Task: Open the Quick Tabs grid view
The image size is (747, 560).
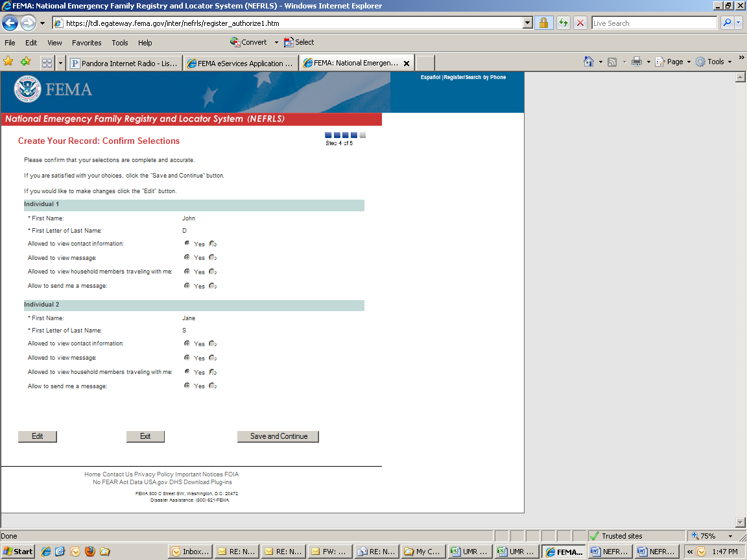Action: [47, 63]
